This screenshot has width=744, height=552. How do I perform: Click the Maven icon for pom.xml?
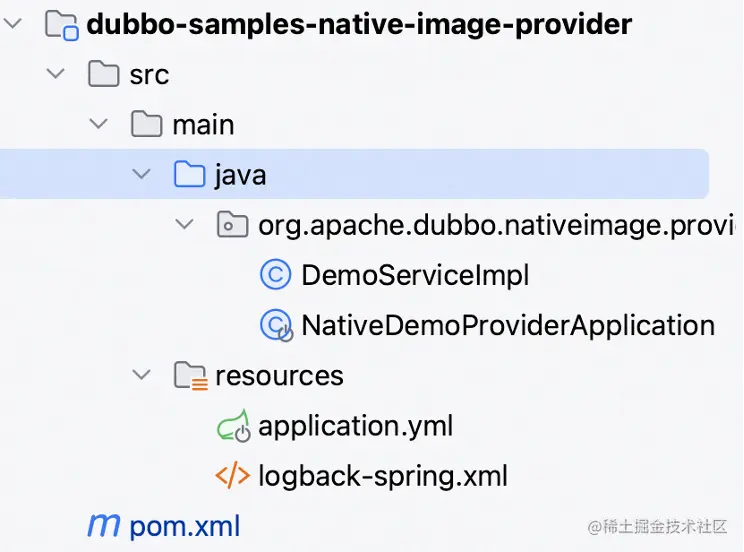coord(104,525)
